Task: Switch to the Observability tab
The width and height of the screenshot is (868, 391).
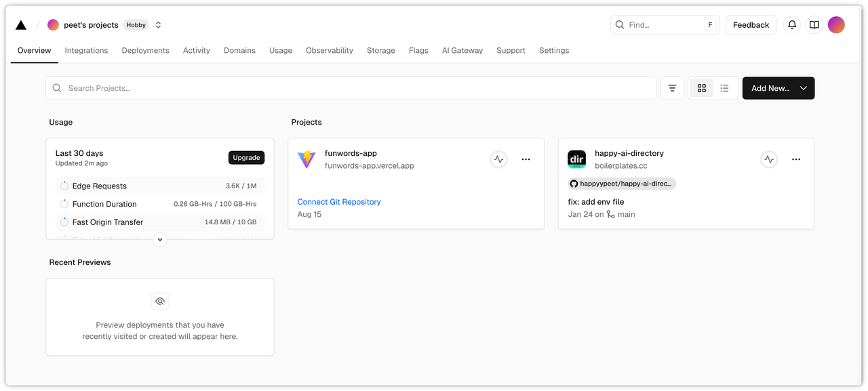Action: pos(329,50)
